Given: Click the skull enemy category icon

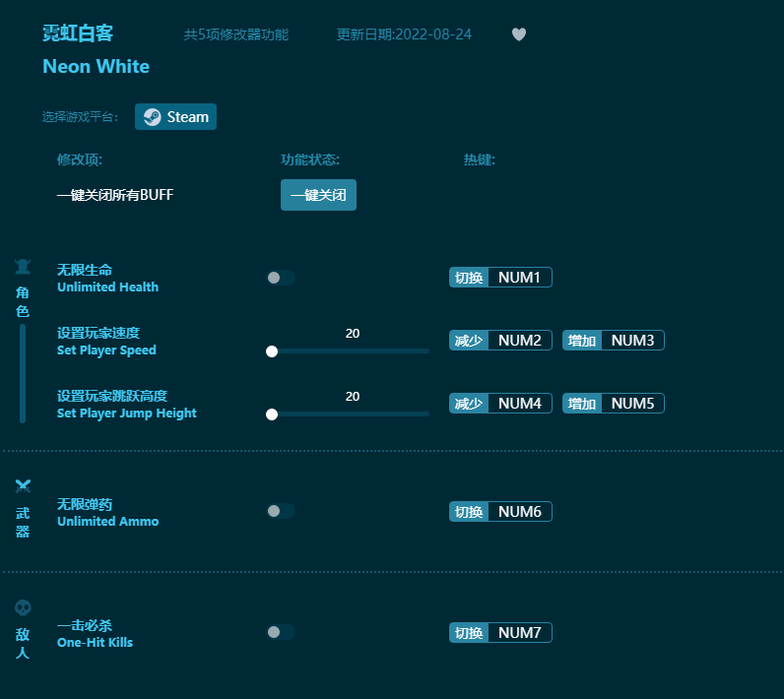Looking at the screenshot, I should pos(23,608).
